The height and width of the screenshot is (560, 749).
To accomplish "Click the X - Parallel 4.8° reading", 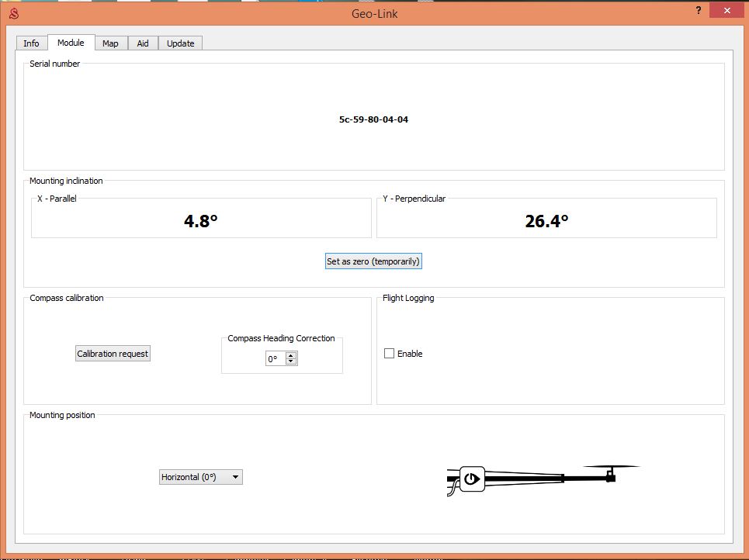I will 200,221.
